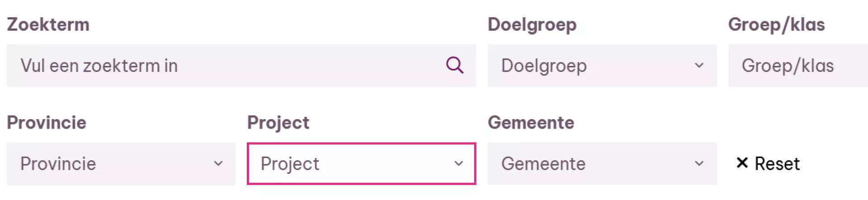868x200 pixels.
Task: Click the Project heading label
Action: pyautogui.click(x=278, y=122)
